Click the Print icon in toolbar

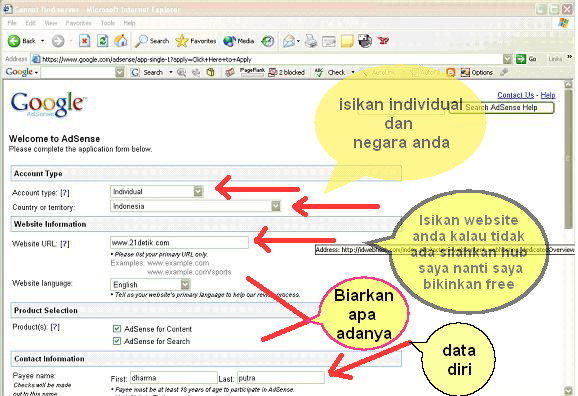point(311,41)
